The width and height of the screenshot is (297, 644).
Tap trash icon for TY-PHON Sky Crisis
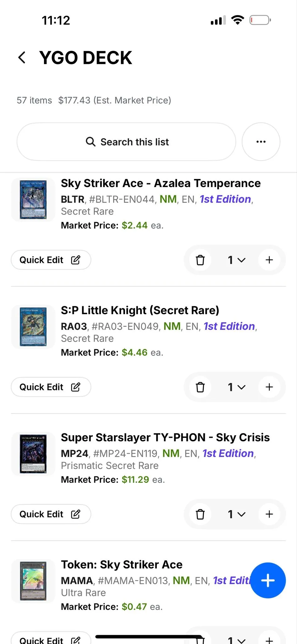point(200,514)
